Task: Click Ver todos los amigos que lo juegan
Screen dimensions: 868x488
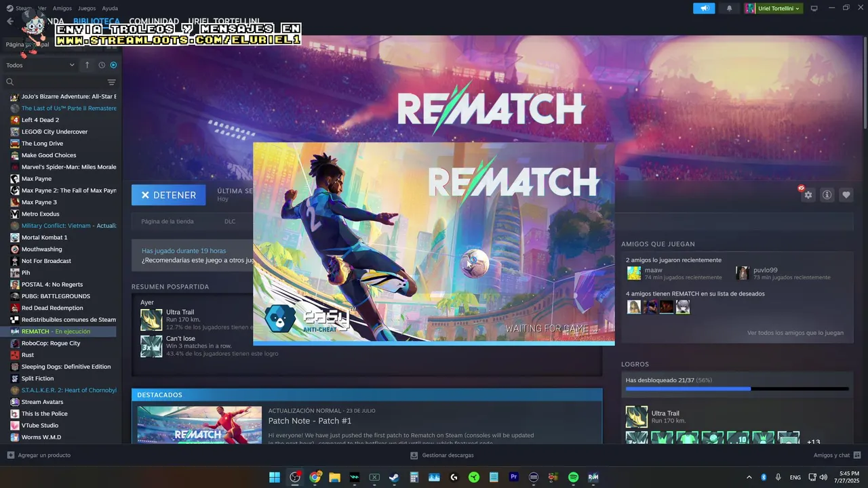Action: [x=795, y=333]
